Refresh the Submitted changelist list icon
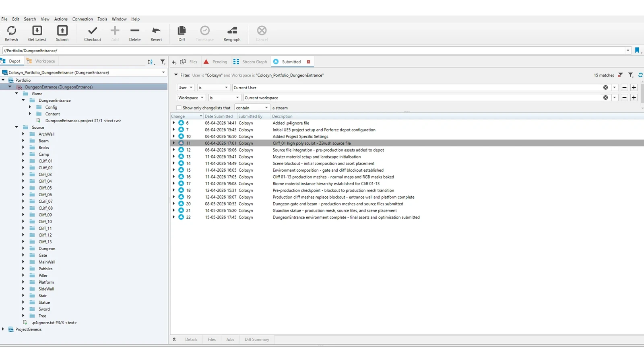 click(640, 75)
